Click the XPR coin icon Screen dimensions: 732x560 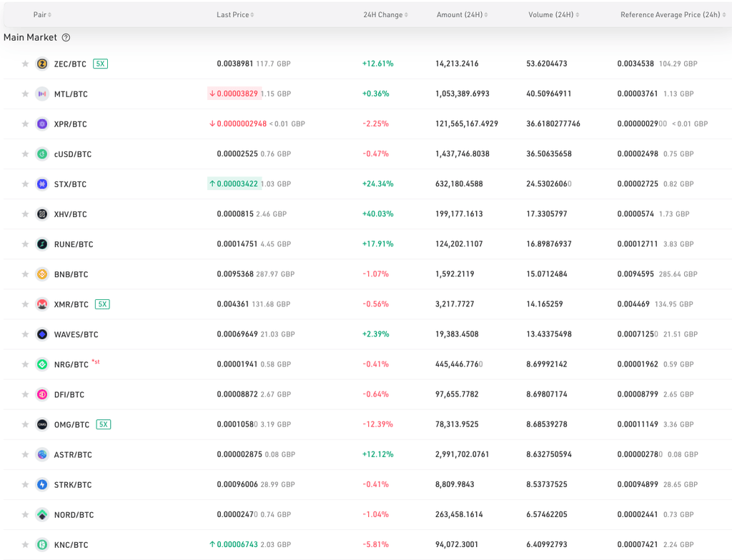point(42,124)
